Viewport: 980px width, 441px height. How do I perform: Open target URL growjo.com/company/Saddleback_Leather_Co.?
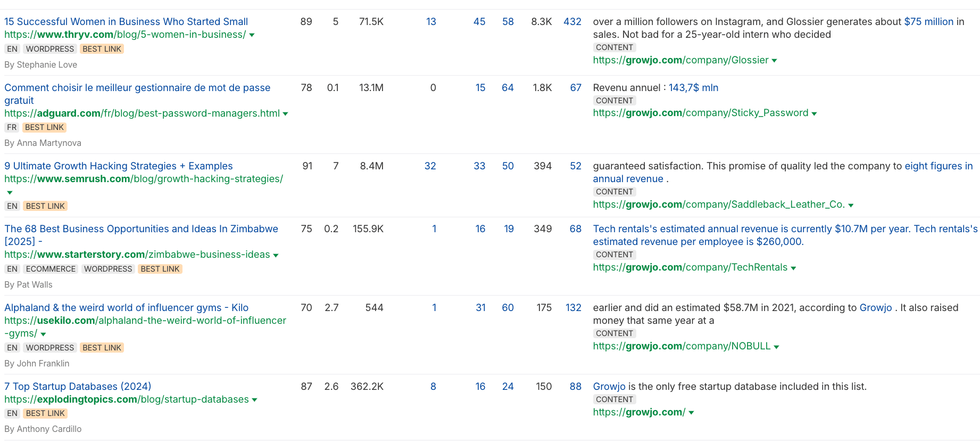(x=719, y=205)
